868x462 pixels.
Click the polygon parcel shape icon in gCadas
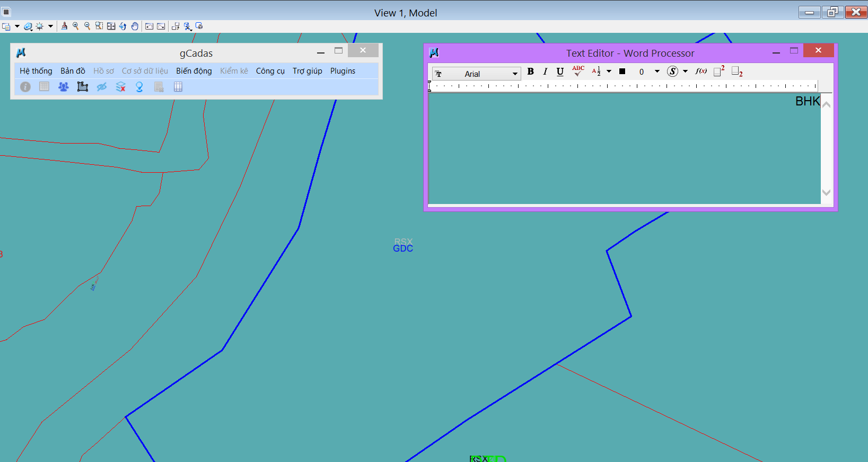tap(82, 87)
